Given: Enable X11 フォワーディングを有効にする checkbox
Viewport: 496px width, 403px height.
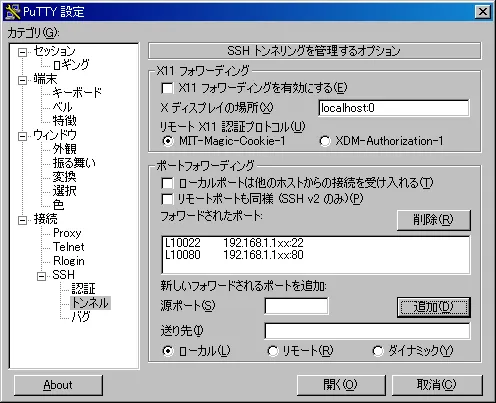Looking at the screenshot, I should [167, 88].
